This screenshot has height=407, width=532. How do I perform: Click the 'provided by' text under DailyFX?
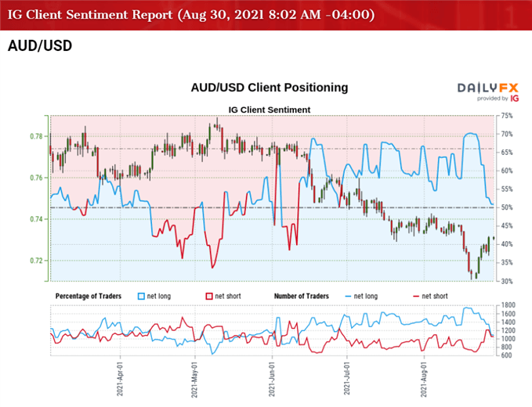click(492, 99)
